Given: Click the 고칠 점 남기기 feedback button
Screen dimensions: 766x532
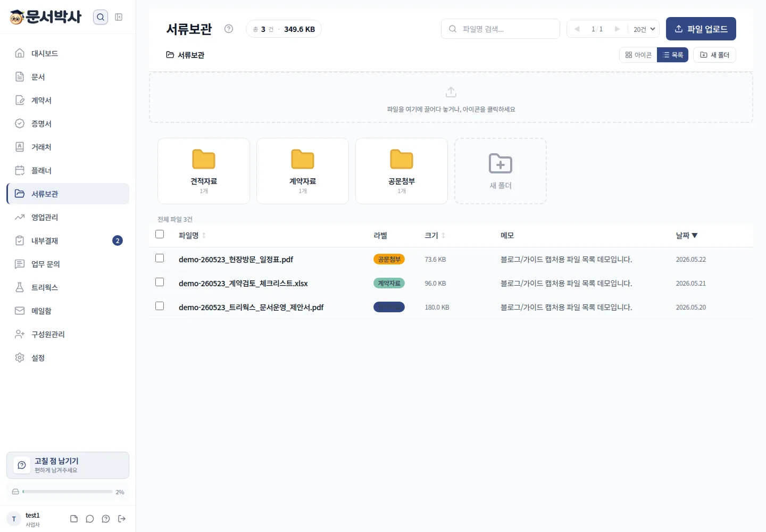Looking at the screenshot, I should 68,465.
